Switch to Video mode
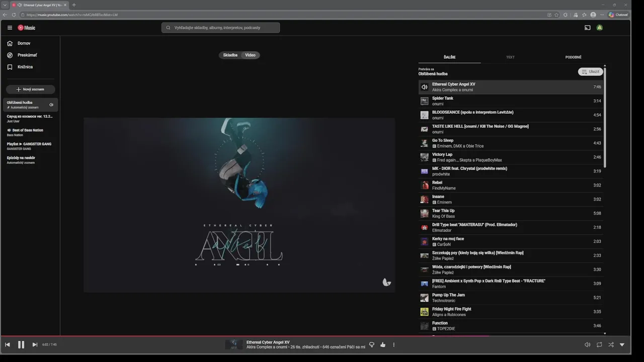Viewport: 644px width, 362px height. click(x=251, y=55)
